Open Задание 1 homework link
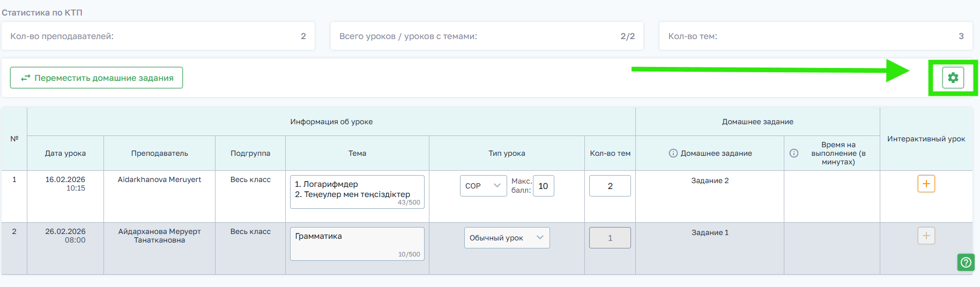The width and height of the screenshot is (980, 287). [710, 233]
